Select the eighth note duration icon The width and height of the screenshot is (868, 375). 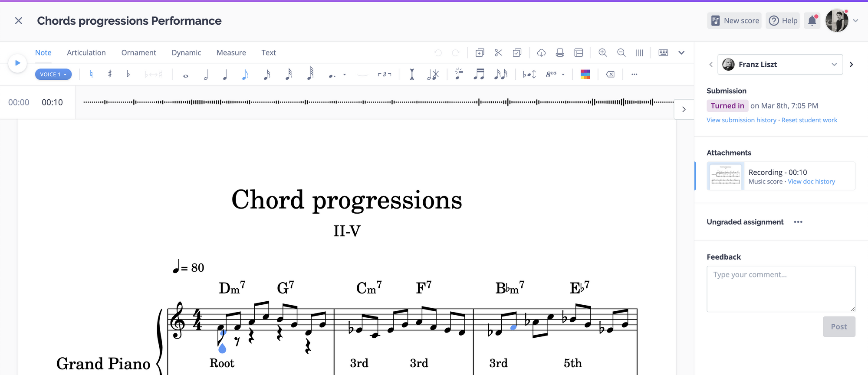coord(245,74)
